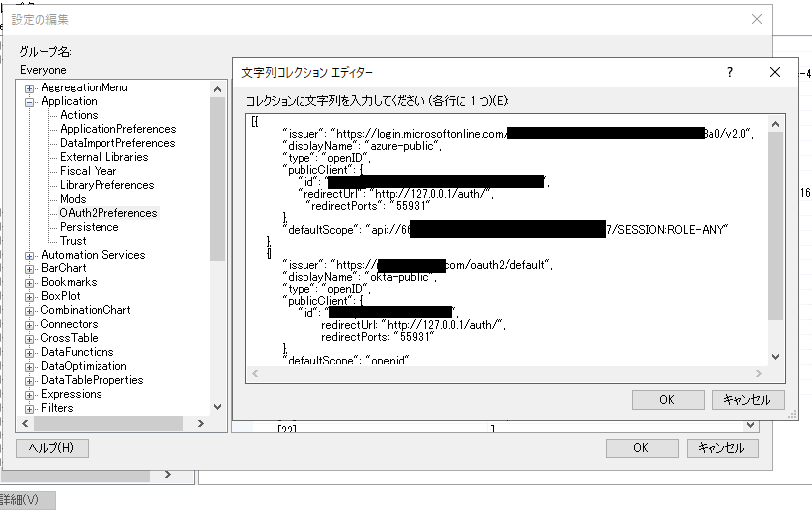Expand the DataOptimization tree node
The image size is (812, 519).
[x=30, y=368]
